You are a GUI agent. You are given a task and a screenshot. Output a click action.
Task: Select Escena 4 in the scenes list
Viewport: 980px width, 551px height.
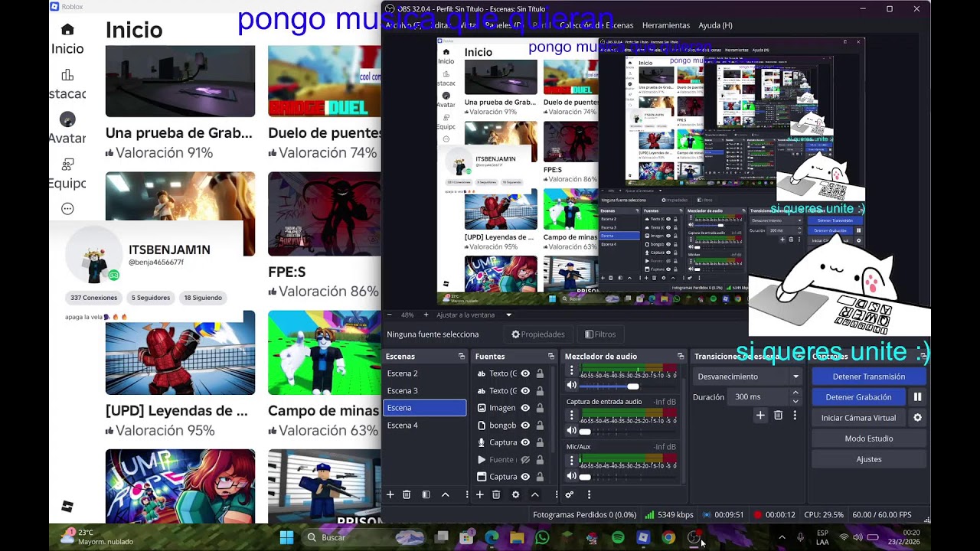(x=425, y=425)
